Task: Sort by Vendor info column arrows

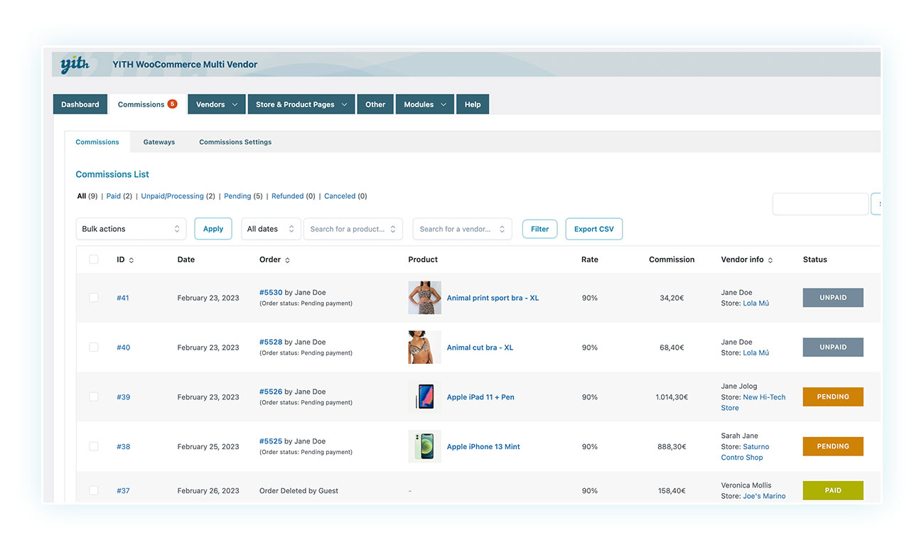Action: coord(770,260)
